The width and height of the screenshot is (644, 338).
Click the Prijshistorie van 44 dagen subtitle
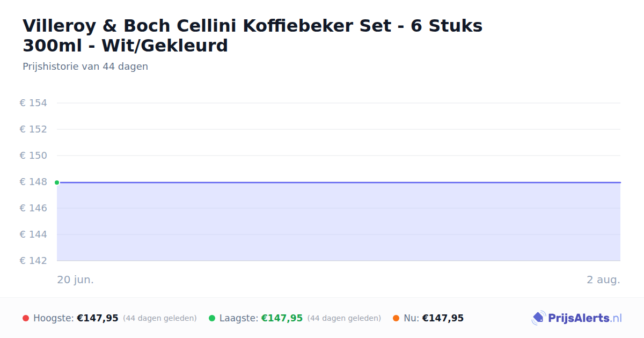pos(85,67)
